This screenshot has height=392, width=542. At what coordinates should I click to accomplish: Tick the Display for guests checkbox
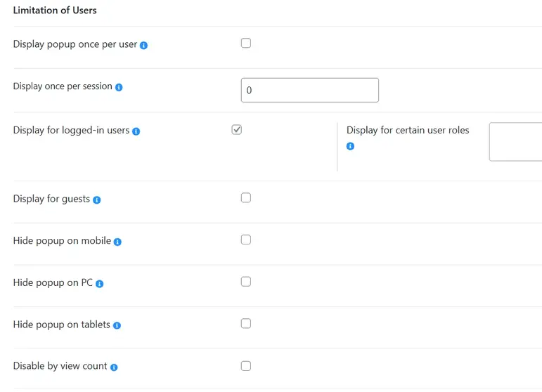coord(246,197)
